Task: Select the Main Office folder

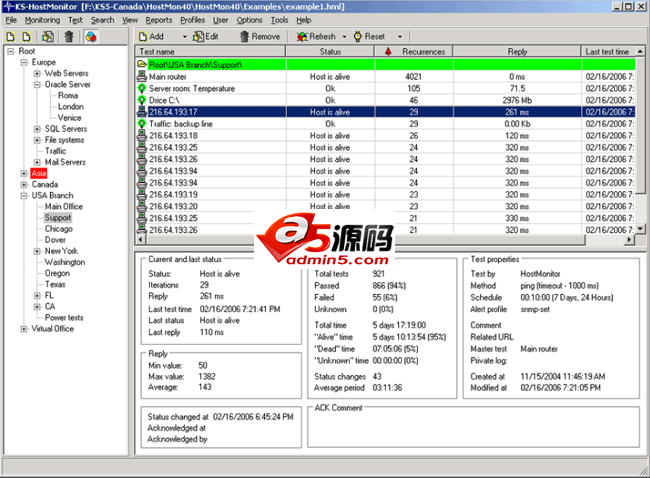Action: click(64, 206)
